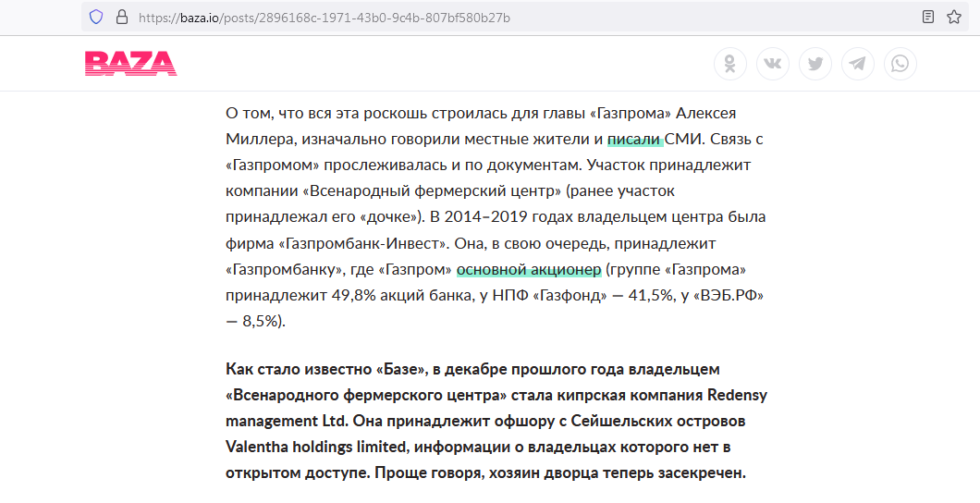The height and width of the screenshot is (503, 980).
Task: Click the text 'Как стало известно «Базе»'
Action: pyautogui.click(x=325, y=369)
